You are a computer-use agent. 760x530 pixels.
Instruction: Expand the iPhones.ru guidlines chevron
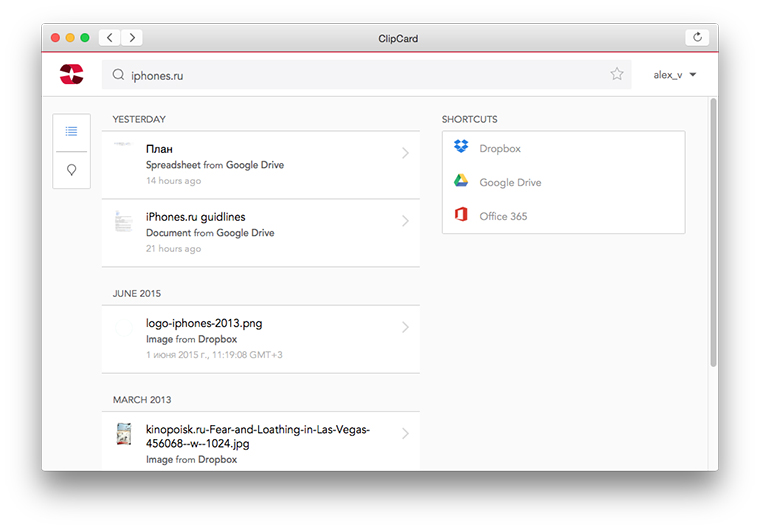[405, 221]
